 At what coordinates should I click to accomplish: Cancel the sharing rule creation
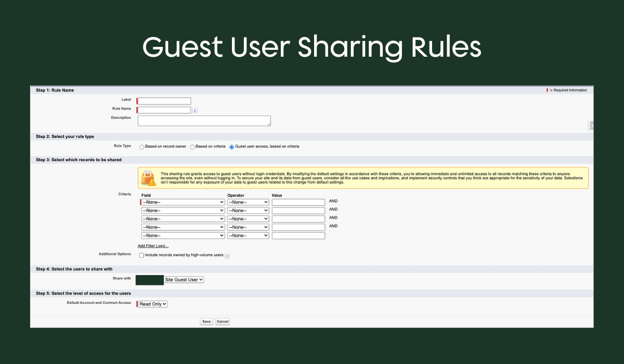pos(223,321)
